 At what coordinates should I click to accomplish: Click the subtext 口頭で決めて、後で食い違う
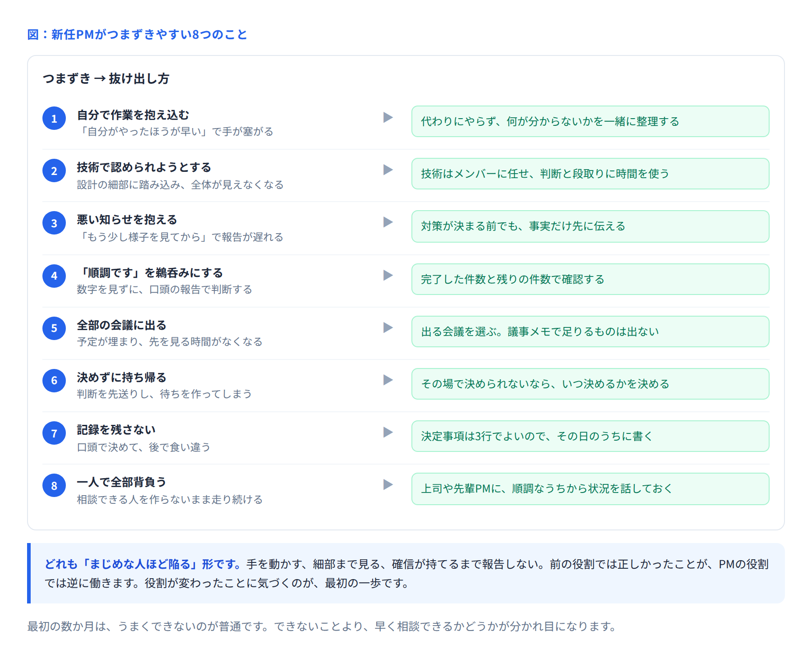coord(144,447)
